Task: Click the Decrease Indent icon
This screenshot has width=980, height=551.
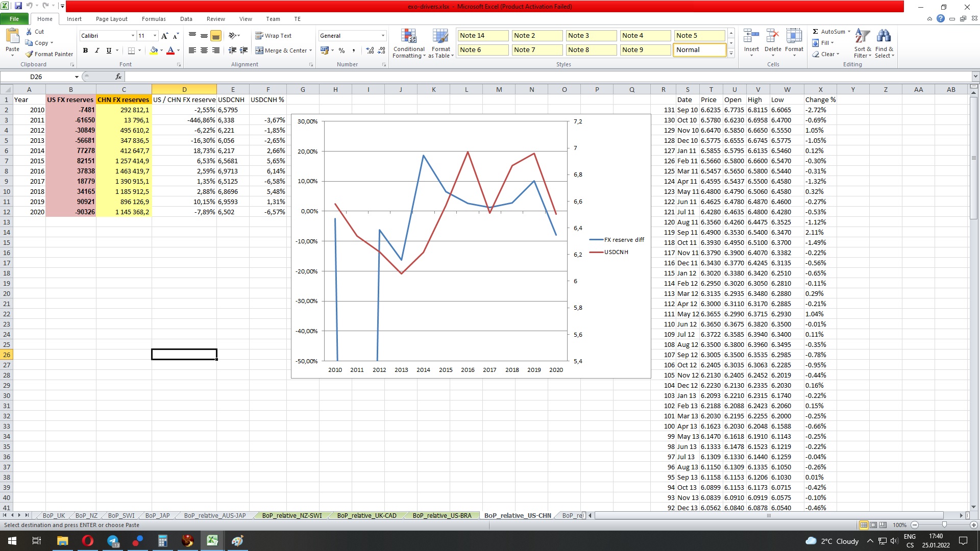Action: point(232,51)
